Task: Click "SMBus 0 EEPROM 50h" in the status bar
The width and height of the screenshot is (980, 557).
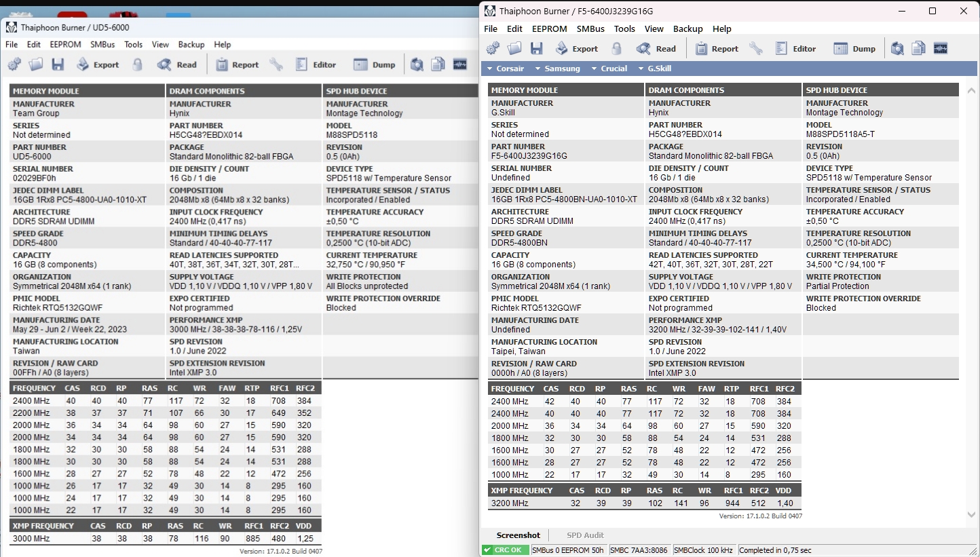Action: coord(568,550)
